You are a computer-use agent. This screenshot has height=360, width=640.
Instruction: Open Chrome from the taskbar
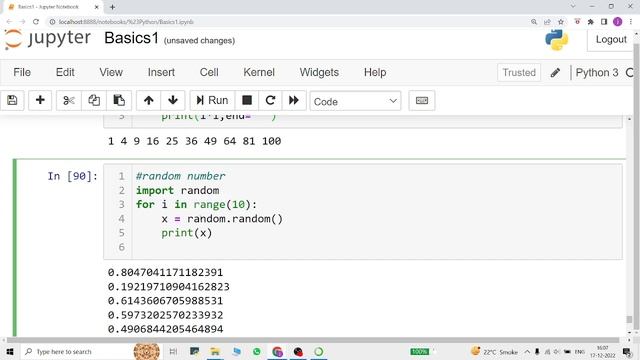tap(278, 351)
